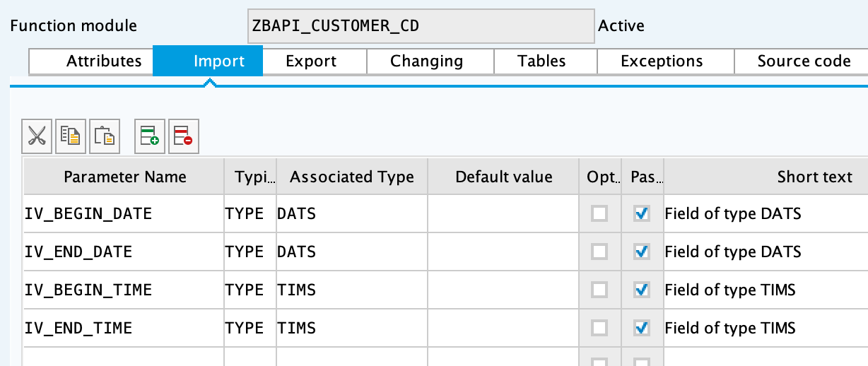Select the IV_BEGIN_DATE parameter name cell
Image resolution: width=868 pixels, height=366 pixels.
(x=124, y=213)
